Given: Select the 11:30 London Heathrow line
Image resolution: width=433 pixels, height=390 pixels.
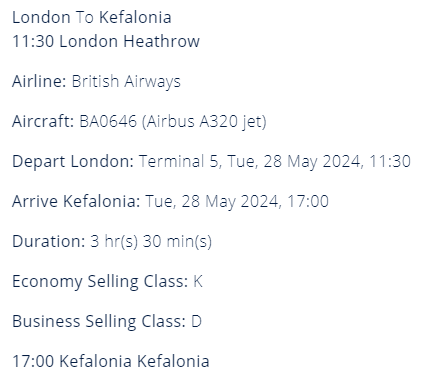Looking at the screenshot, I should 106,41.
